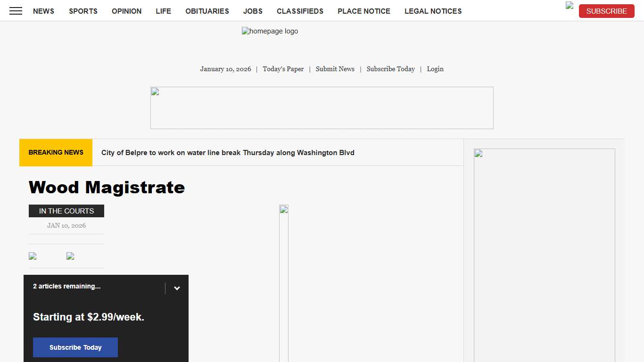Click the first share icon under article date
The height and width of the screenshot is (362, 644).
pos(33,256)
